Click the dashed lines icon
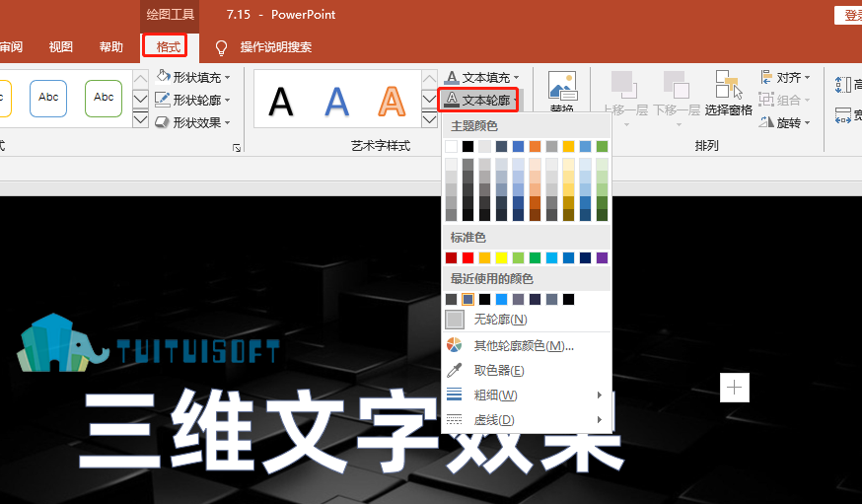 point(454,419)
